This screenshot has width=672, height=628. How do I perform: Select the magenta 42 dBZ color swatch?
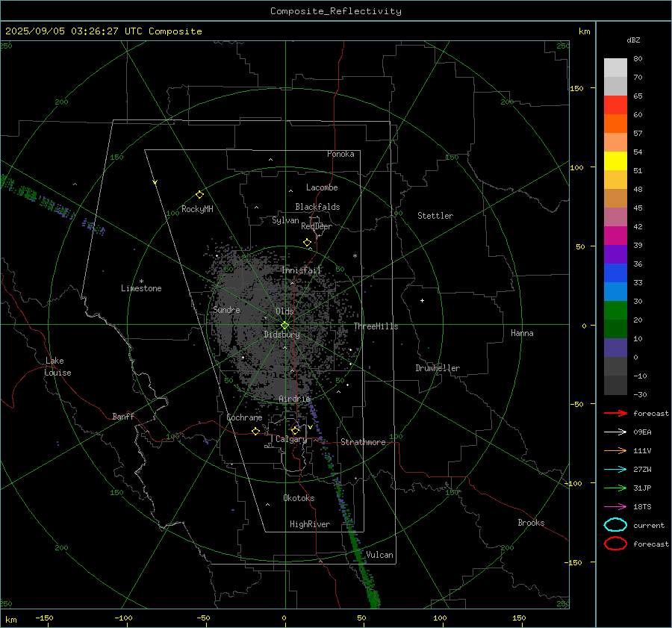pos(615,236)
